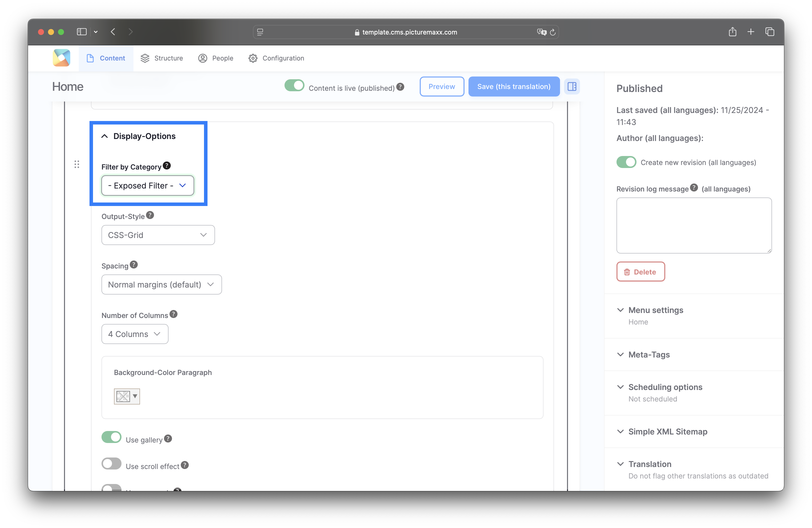Screen dimensions: 812x528
Task: Click the translate page icon in address bar
Action: pyautogui.click(x=541, y=32)
